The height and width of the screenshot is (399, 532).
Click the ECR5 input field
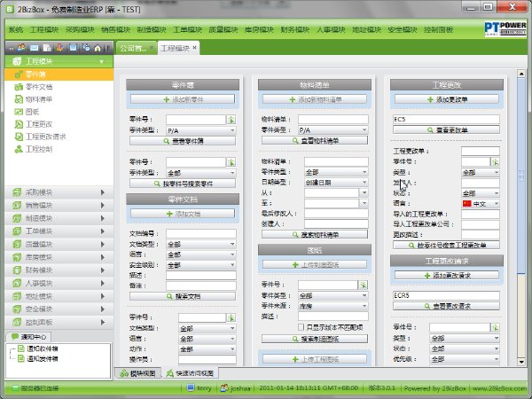(x=447, y=295)
